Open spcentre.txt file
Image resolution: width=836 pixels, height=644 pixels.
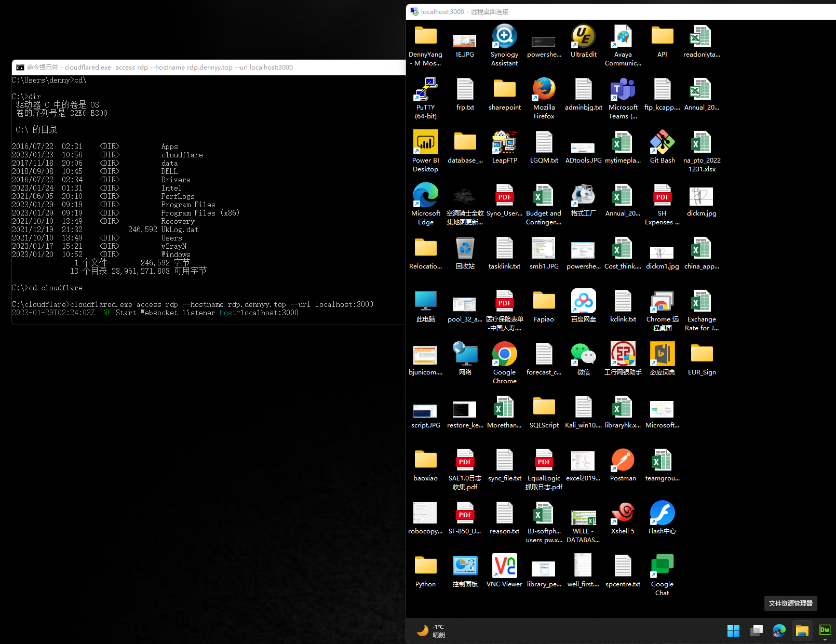pos(623,571)
